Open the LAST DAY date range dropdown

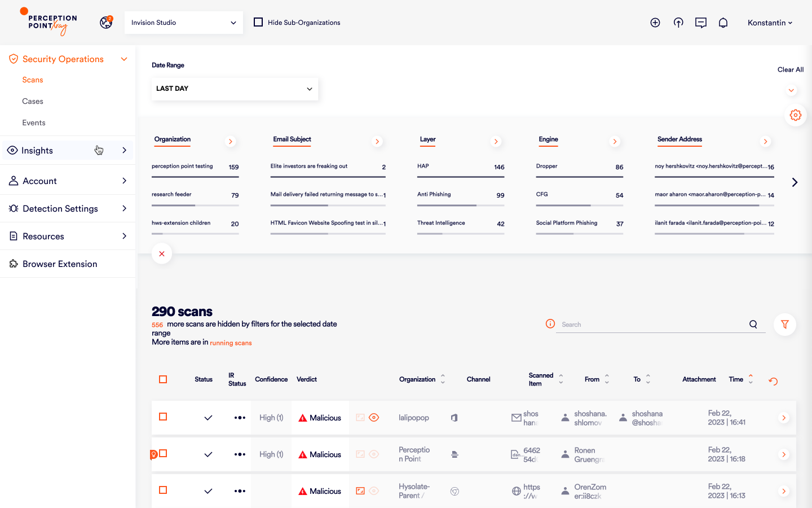[235, 89]
